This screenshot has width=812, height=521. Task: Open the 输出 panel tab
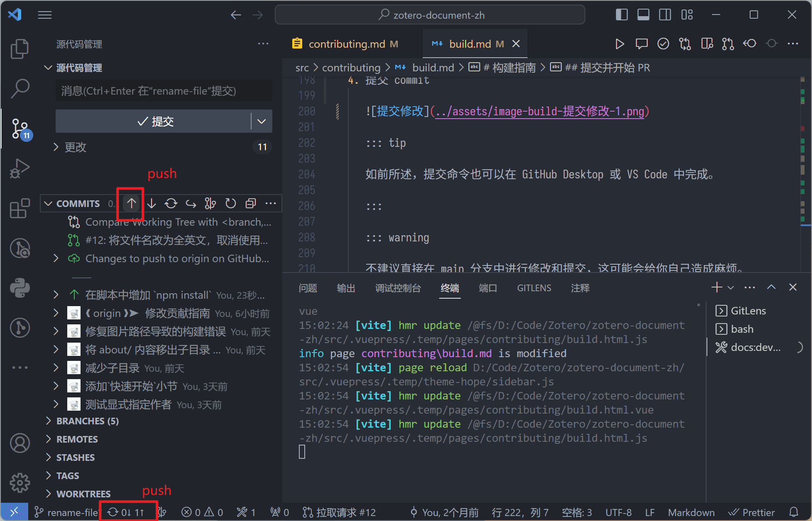click(x=346, y=288)
